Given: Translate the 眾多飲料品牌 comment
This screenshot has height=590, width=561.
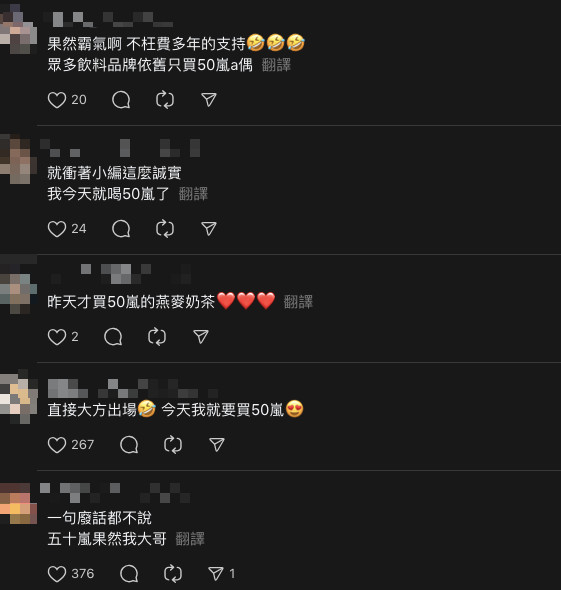Looking at the screenshot, I should [277, 65].
